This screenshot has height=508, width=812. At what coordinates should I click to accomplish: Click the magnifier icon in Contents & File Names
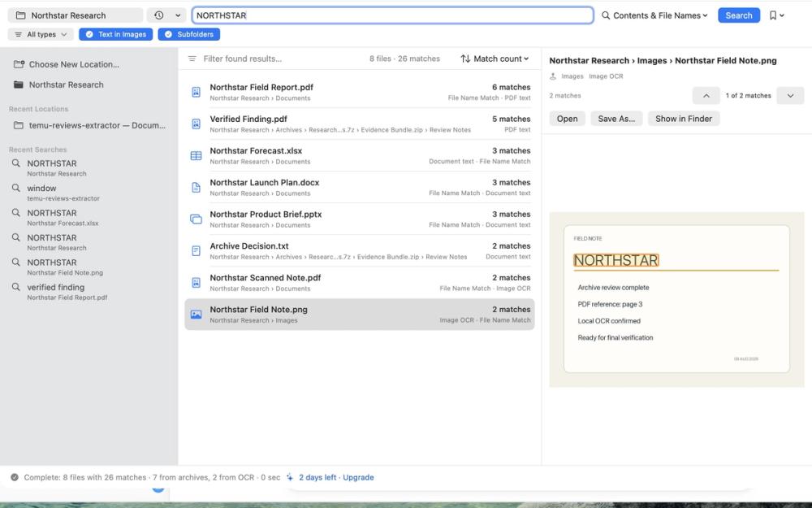pyautogui.click(x=606, y=15)
